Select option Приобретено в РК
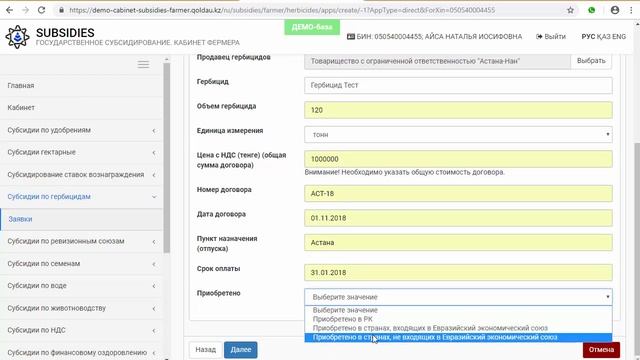Image resolution: width=640 pixels, height=360 pixels. click(x=458, y=319)
